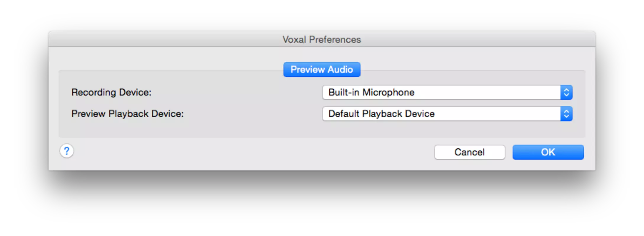The height and width of the screenshot is (236, 644).
Task: Open the Preview Playback Device dropdown
Action: coord(447,114)
